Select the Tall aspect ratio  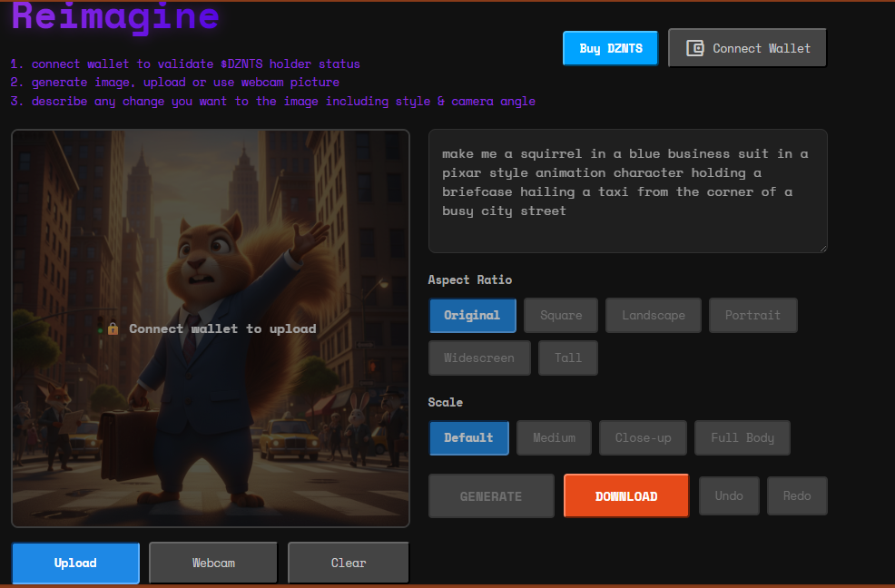568,358
